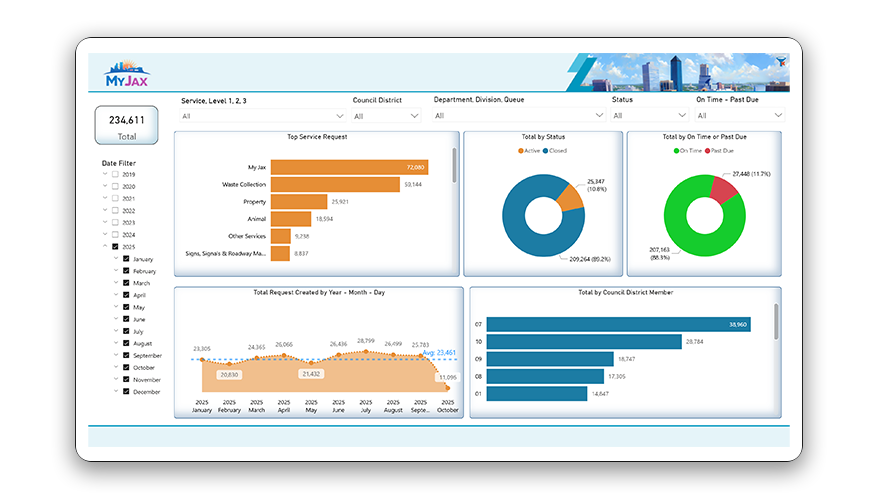The width and height of the screenshot is (878, 500).
Task: Expand the 2024 year tree node
Action: 105,235
